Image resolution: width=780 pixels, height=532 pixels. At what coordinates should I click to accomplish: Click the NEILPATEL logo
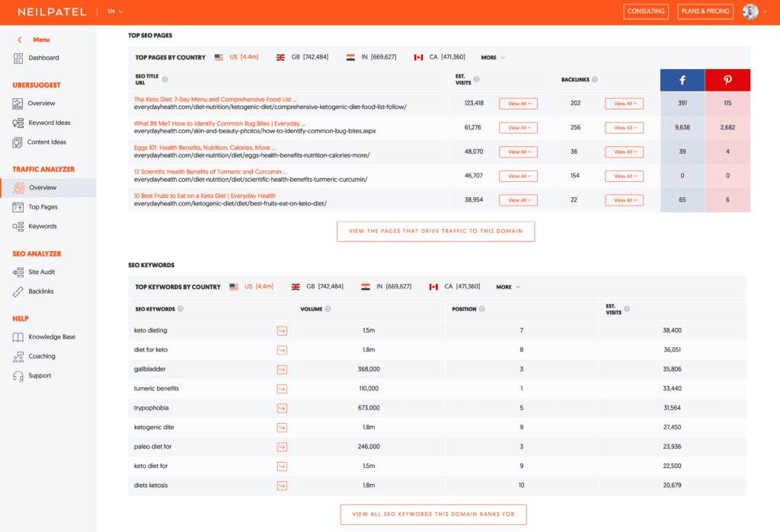pyautogui.click(x=52, y=11)
